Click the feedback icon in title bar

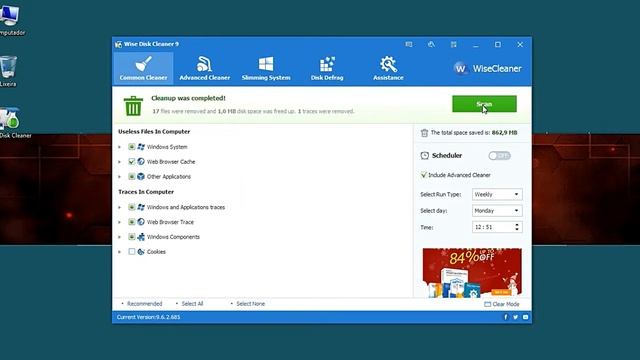409,44
